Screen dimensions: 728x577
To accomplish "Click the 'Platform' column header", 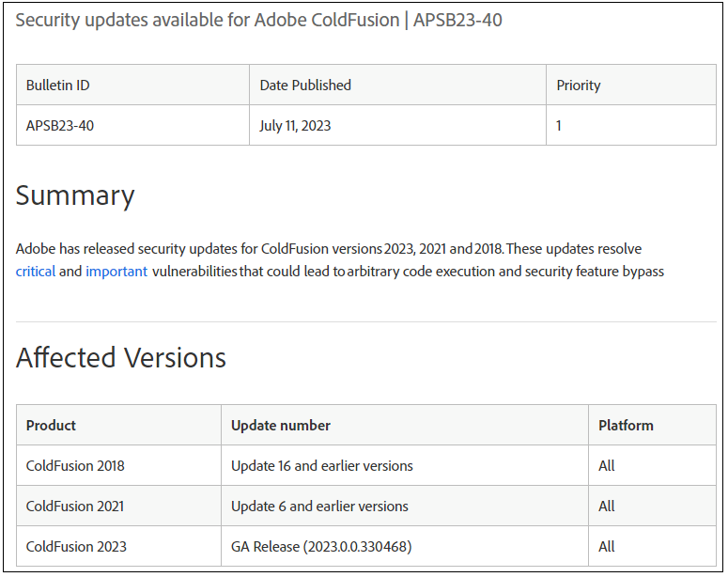I will click(x=652, y=425).
